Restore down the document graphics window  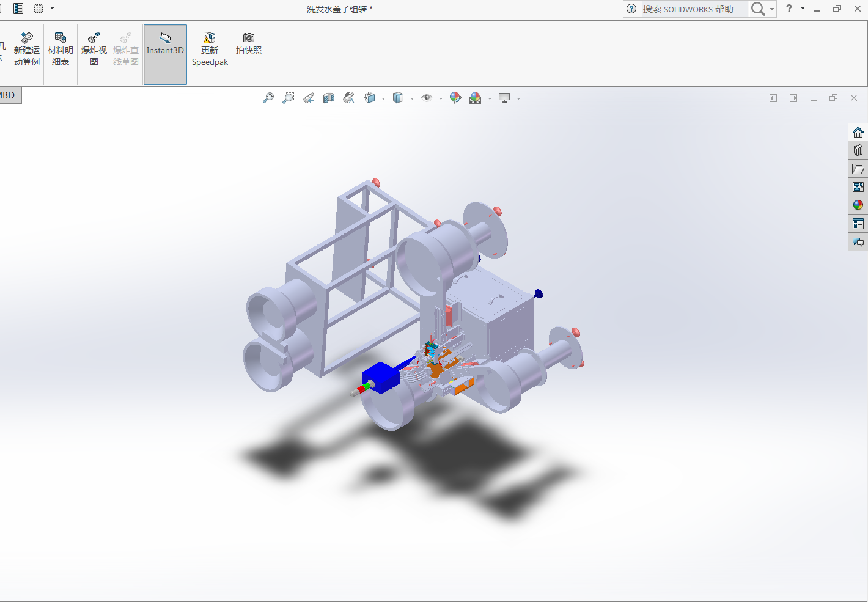coord(834,98)
